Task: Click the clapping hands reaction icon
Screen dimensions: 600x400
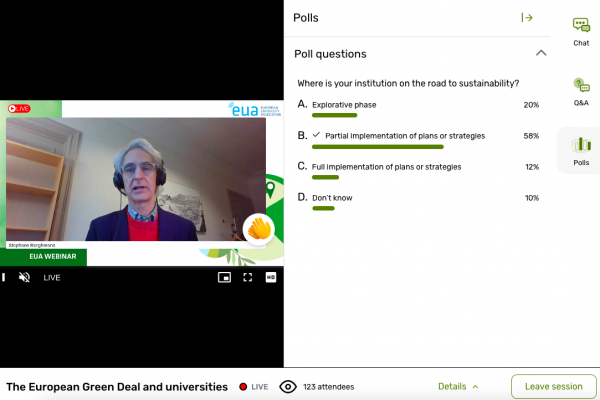Action: coord(259,229)
